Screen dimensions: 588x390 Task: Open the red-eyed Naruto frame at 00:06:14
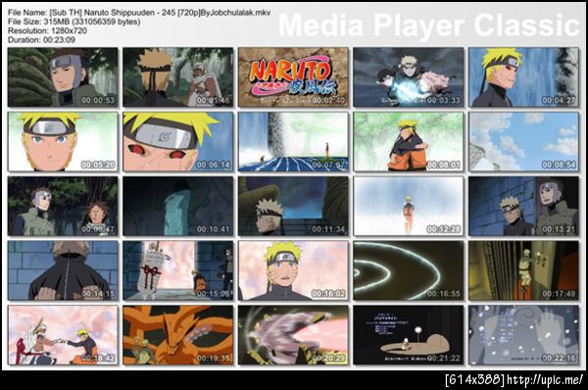(x=177, y=142)
